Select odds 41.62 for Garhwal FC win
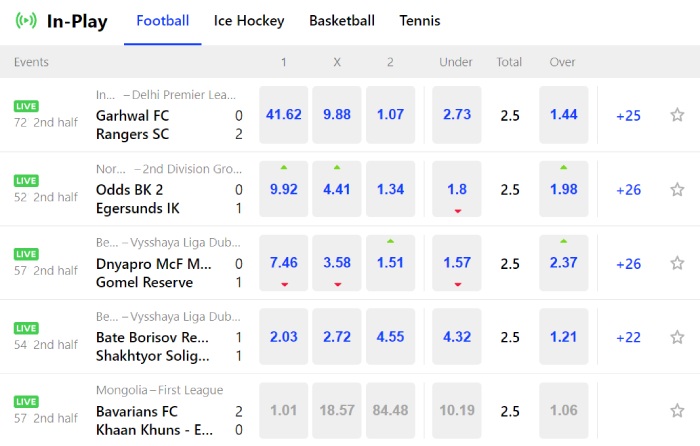 click(283, 115)
